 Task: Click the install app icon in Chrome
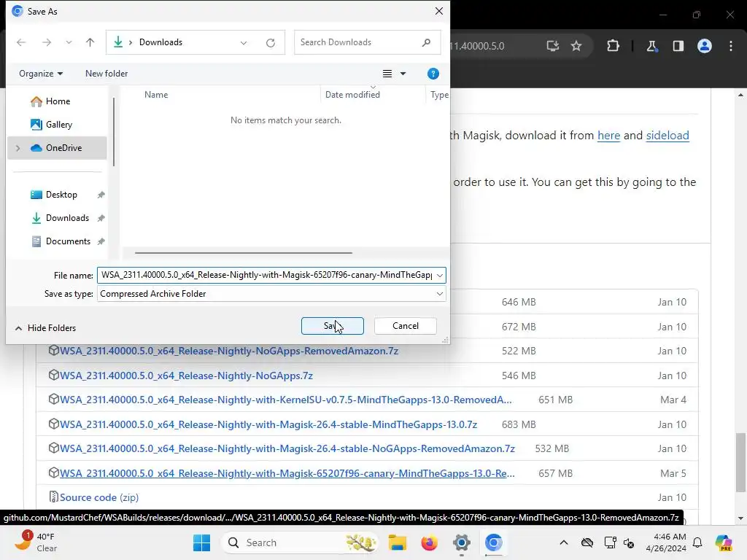pos(553,46)
